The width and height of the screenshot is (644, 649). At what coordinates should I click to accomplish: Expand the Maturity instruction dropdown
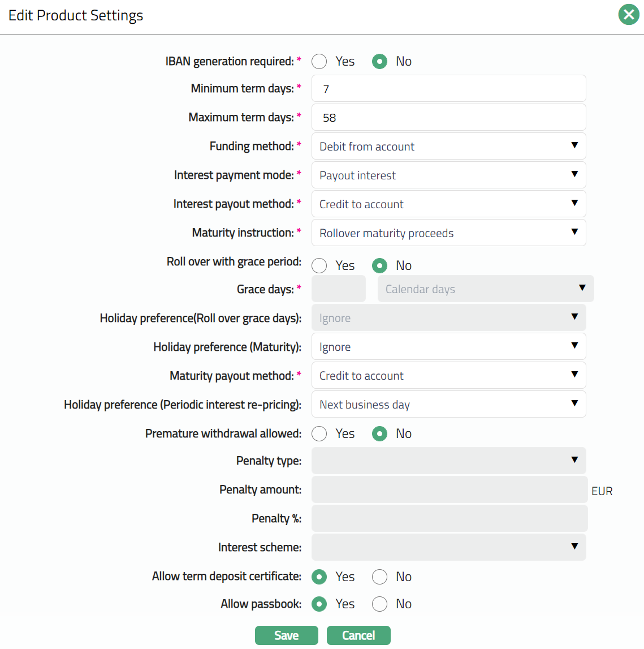(448, 233)
